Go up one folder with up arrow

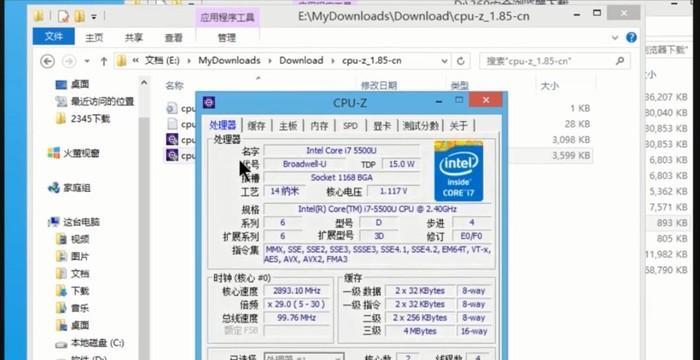pos(104,61)
